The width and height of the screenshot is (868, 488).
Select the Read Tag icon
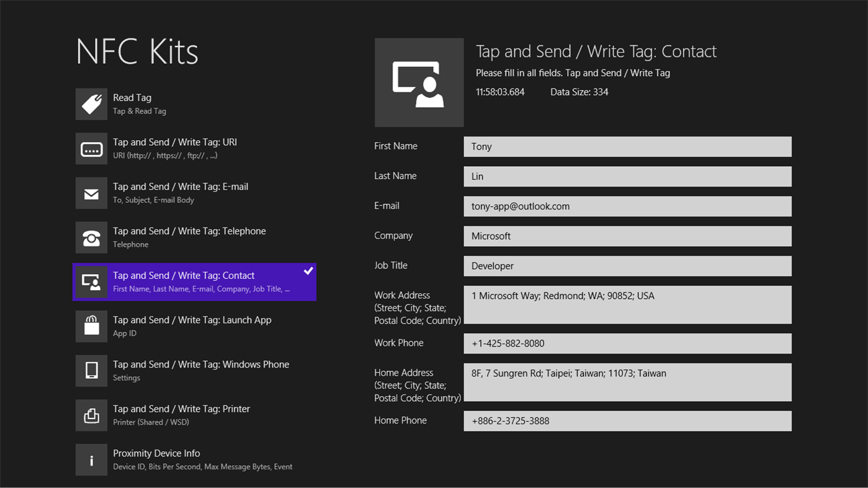(x=91, y=104)
